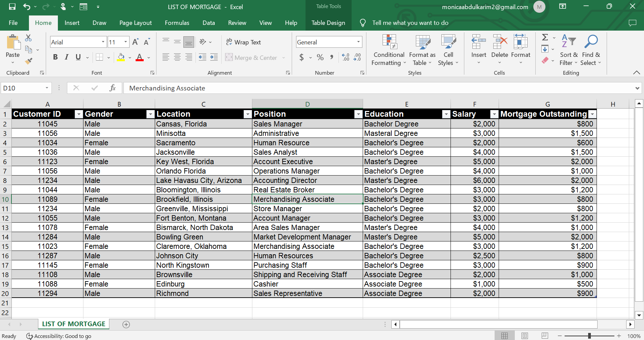The width and height of the screenshot is (644, 340).
Task: Save the workbook with the floppy disk icon
Action: [12, 7]
